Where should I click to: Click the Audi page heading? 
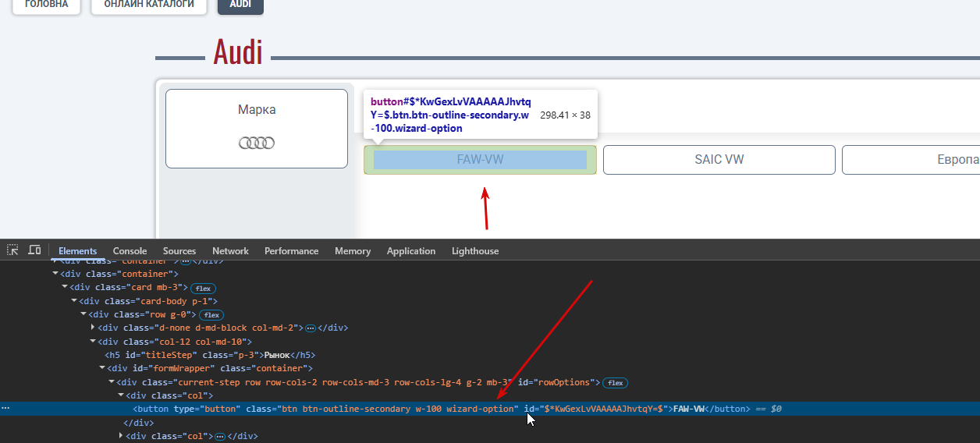click(238, 52)
